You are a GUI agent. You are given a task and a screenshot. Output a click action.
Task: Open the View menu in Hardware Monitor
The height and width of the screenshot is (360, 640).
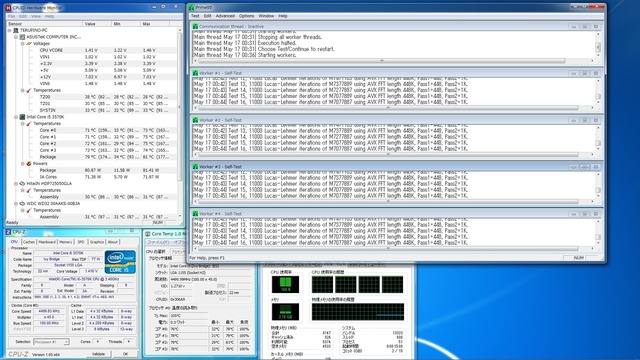[36, 16]
